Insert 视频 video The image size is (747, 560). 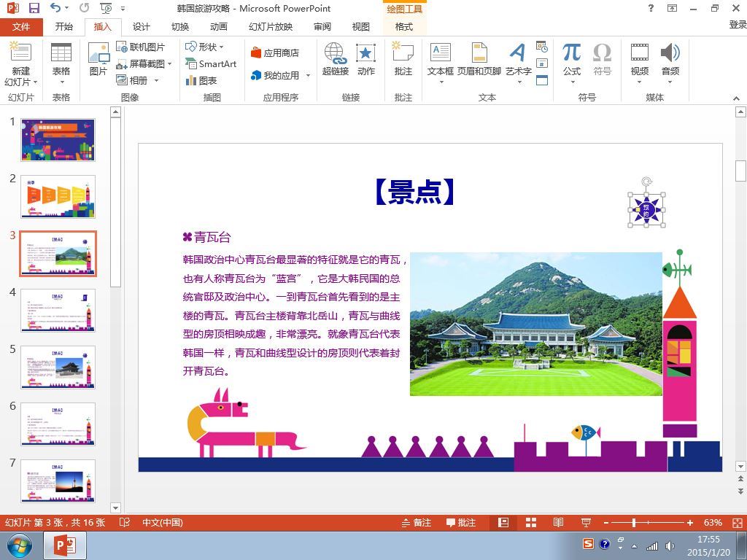pos(639,59)
